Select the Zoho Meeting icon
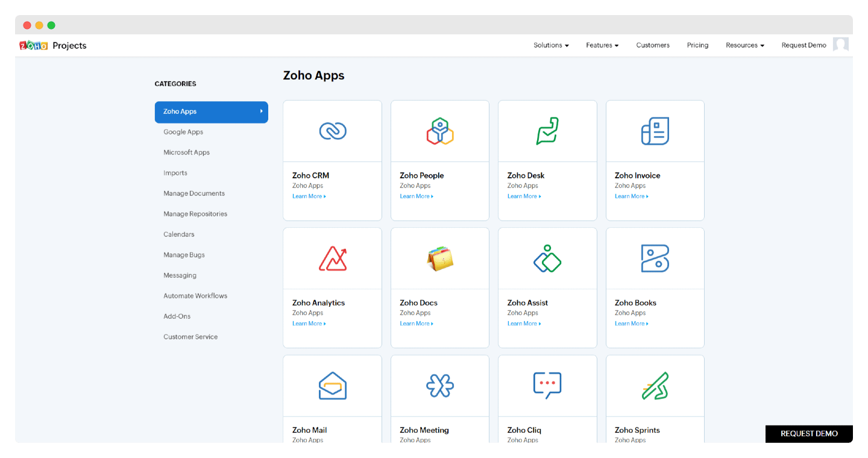The height and width of the screenshot is (458, 868). pos(440,386)
